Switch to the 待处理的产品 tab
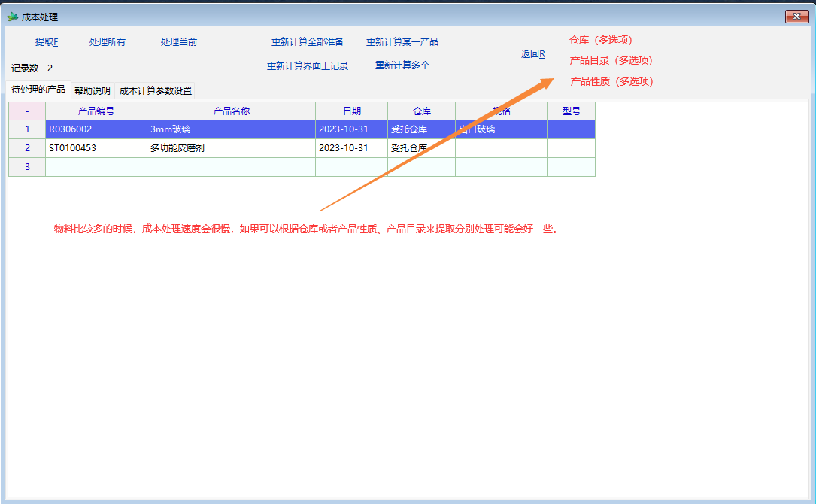Screen dimensions: 816x504 tap(38, 90)
